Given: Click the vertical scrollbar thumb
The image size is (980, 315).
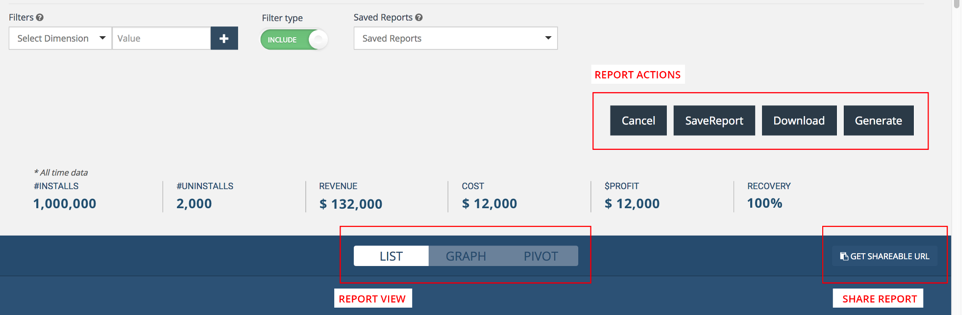Looking at the screenshot, I should coord(956,4).
